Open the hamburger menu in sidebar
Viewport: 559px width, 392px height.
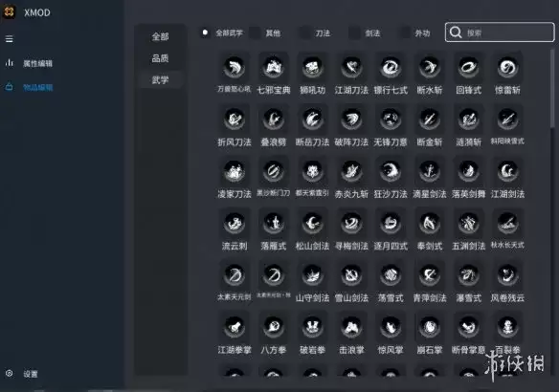click(x=10, y=39)
